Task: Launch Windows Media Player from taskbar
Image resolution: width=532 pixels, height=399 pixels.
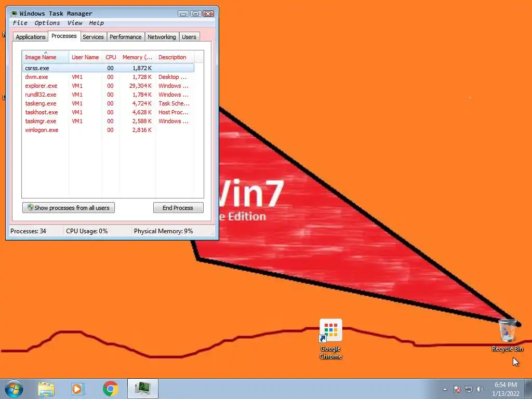Action: click(x=78, y=389)
